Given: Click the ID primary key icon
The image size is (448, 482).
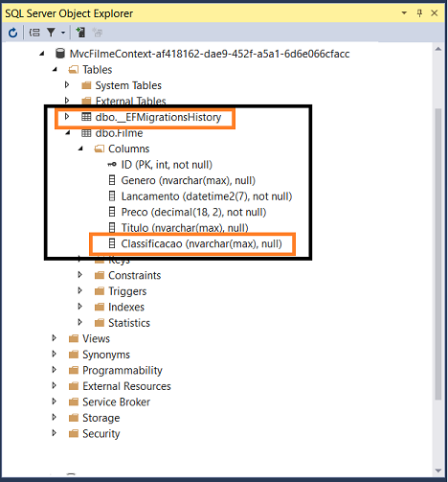Looking at the screenshot, I should pos(112,165).
